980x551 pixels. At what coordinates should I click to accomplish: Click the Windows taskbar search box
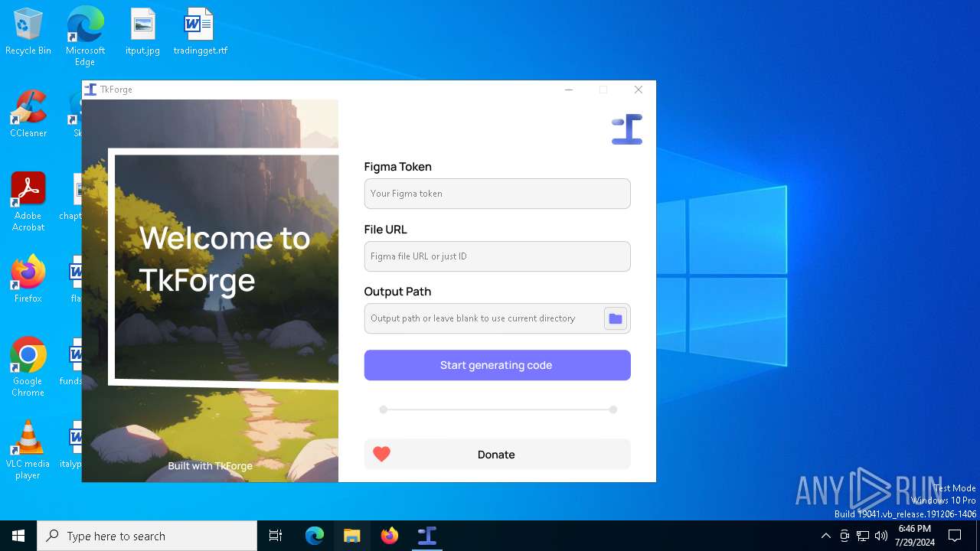tap(147, 536)
